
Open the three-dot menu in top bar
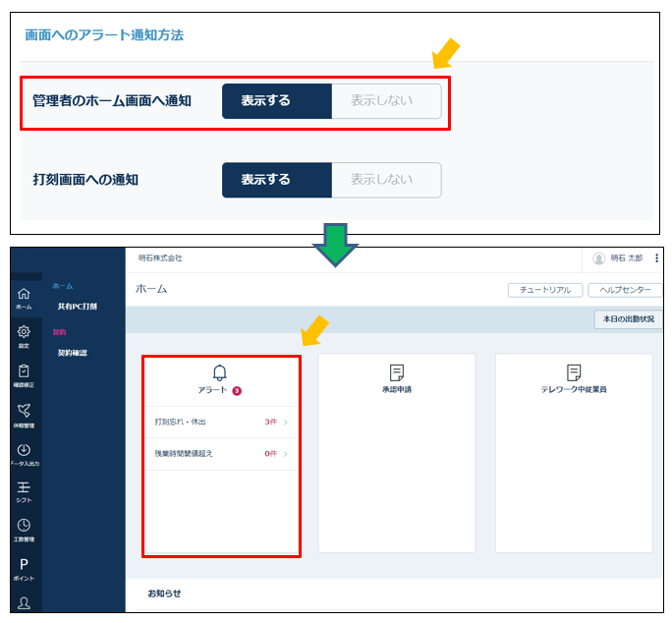pos(656,258)
